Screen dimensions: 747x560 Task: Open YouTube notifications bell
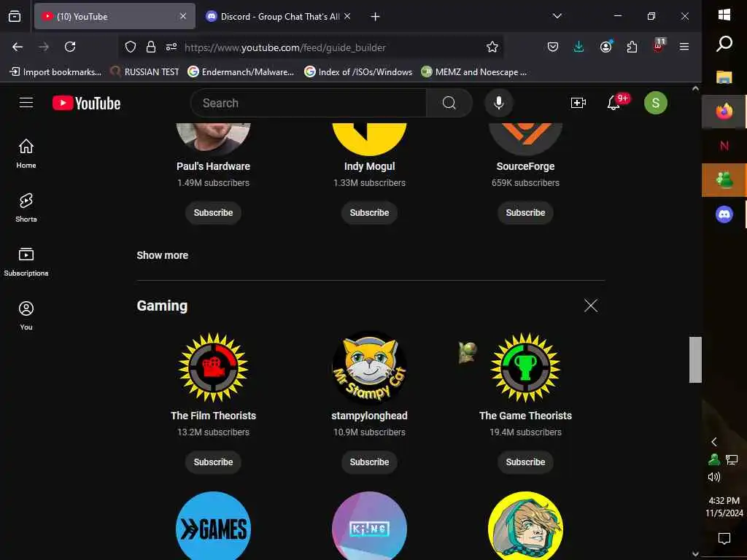coord(614,103)
